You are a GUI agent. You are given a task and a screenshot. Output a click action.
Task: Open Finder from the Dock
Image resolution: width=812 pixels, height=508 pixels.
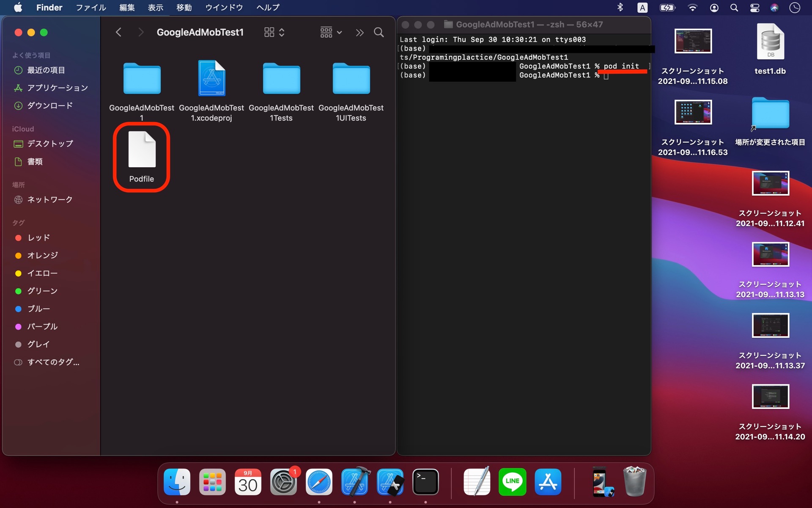point(177,482)
